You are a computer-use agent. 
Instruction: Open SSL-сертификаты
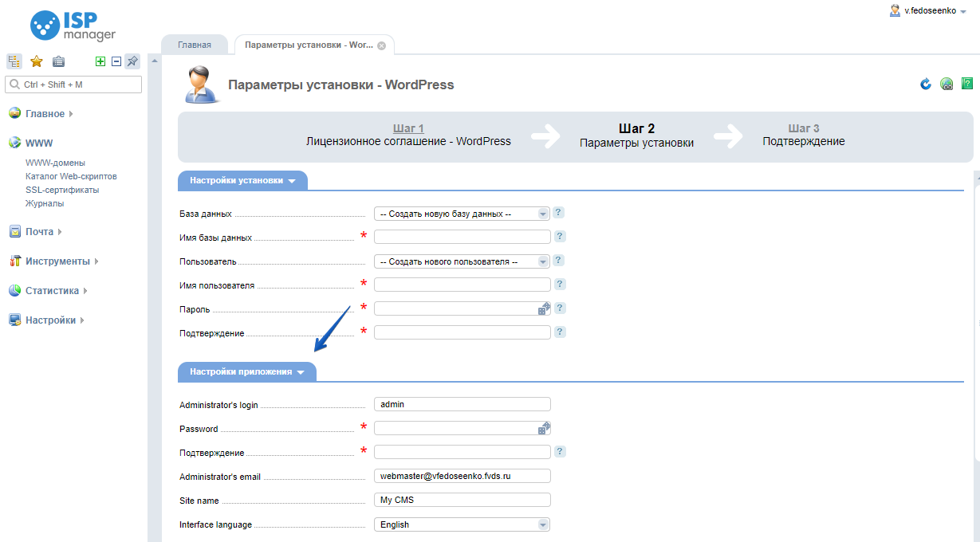62,190
